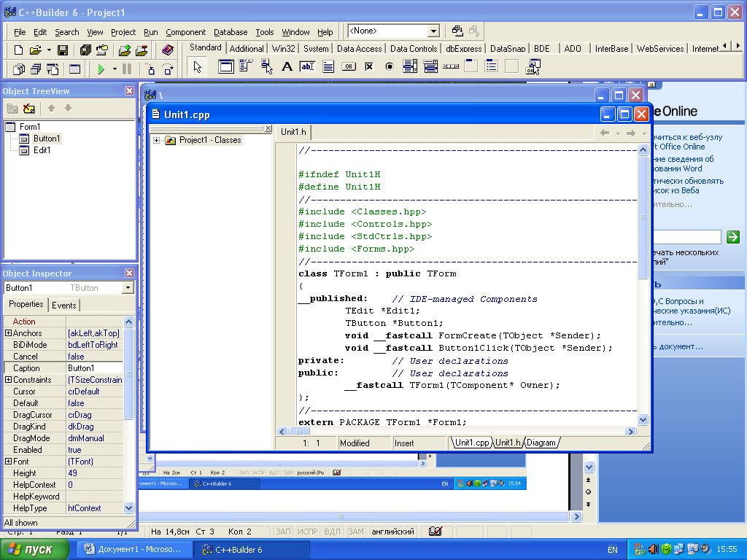Select the Button component (OK icon)
Image resolution: width=747 pixels, height=560 pixels.
tap(348, 66)
